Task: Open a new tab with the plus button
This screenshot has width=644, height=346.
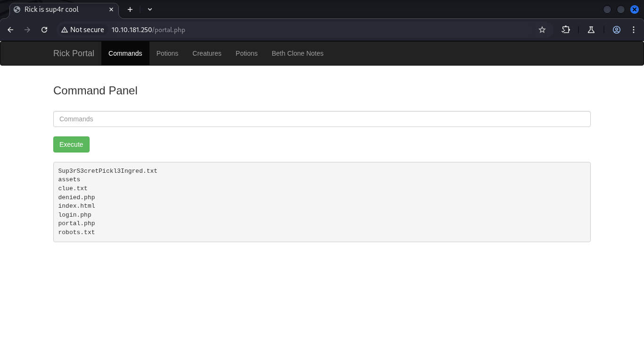Action: [130, 9]
